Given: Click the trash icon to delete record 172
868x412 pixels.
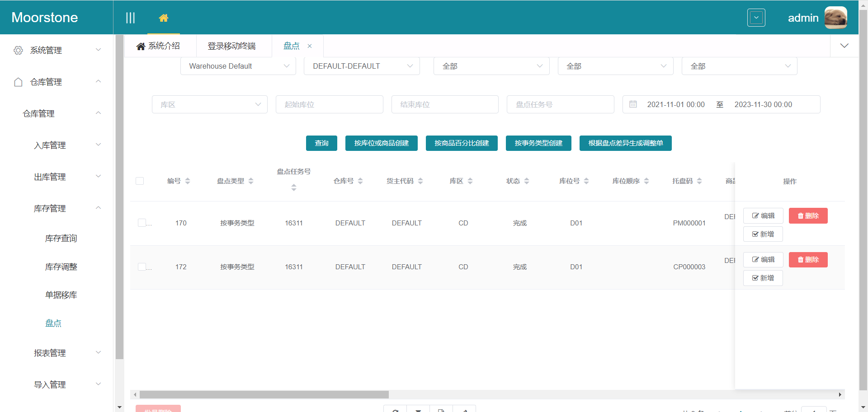Looking at the screenshot, I should (801, 260).
